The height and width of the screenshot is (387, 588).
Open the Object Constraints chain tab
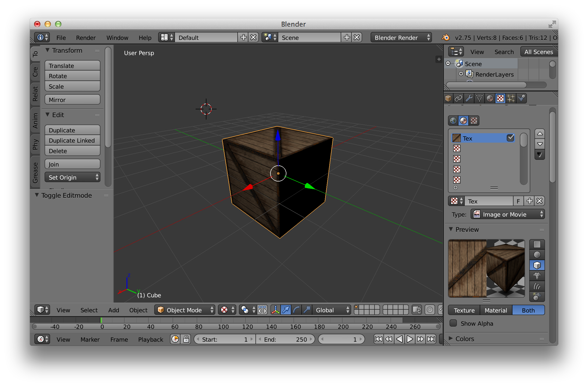click(458, 98)
